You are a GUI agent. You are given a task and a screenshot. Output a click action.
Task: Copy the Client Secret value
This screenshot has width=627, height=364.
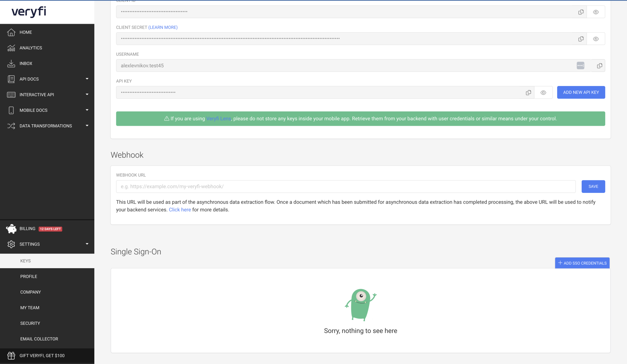click(580, 39)
